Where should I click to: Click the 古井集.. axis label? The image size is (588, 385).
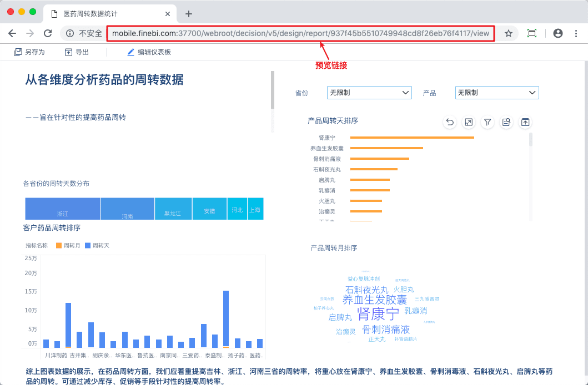79,355
